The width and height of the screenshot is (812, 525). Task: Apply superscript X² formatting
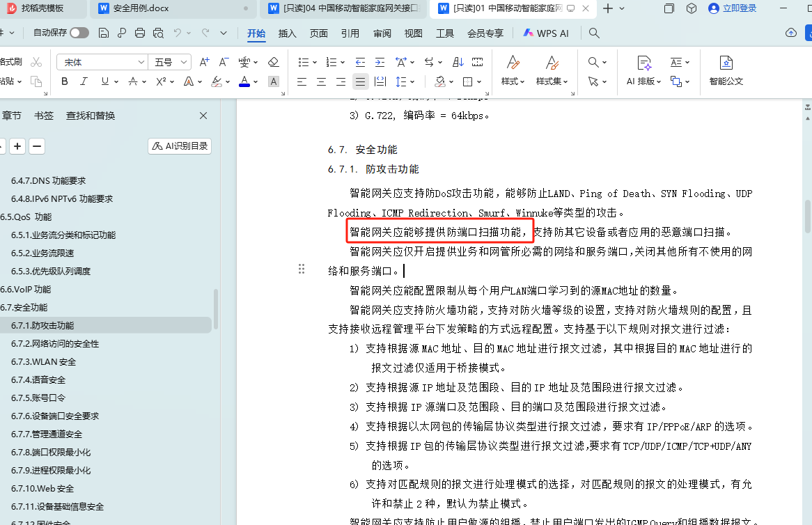click(x=161, y=81)
